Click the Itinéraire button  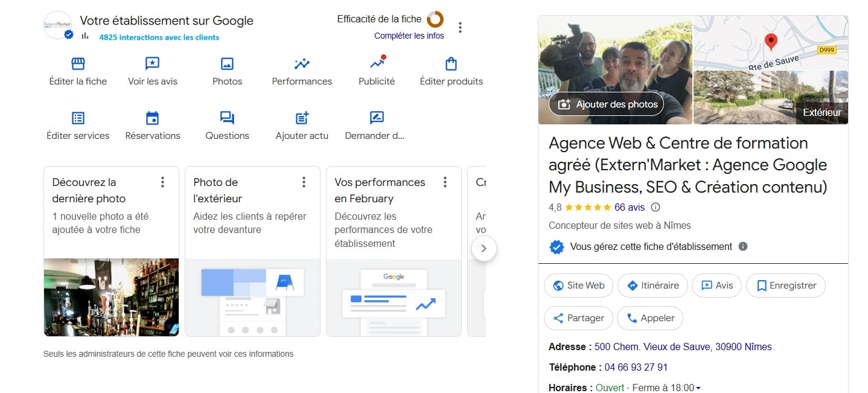tap(653, 286)
